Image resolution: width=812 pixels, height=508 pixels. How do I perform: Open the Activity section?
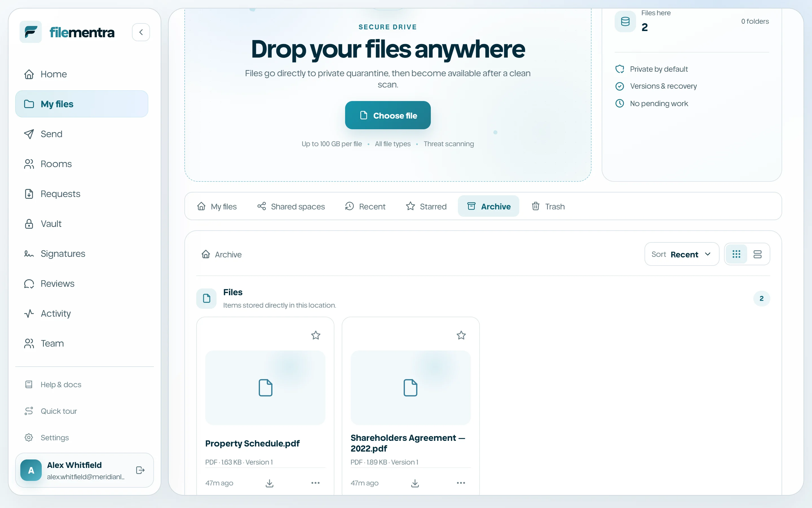pos(81,314)
